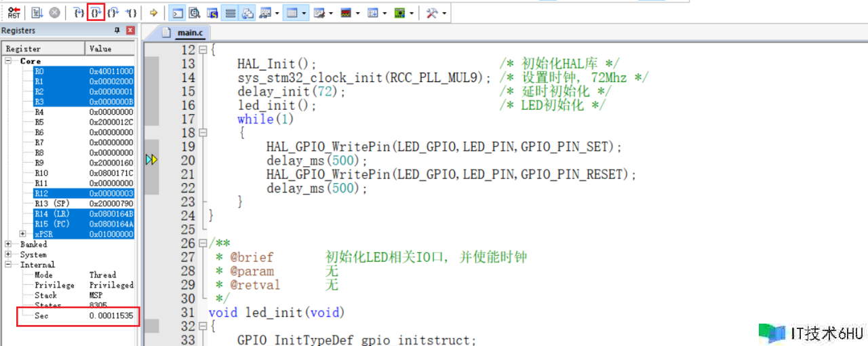
Task: Collapse the while block fold at line 18
Action: (x=202, y=133)
